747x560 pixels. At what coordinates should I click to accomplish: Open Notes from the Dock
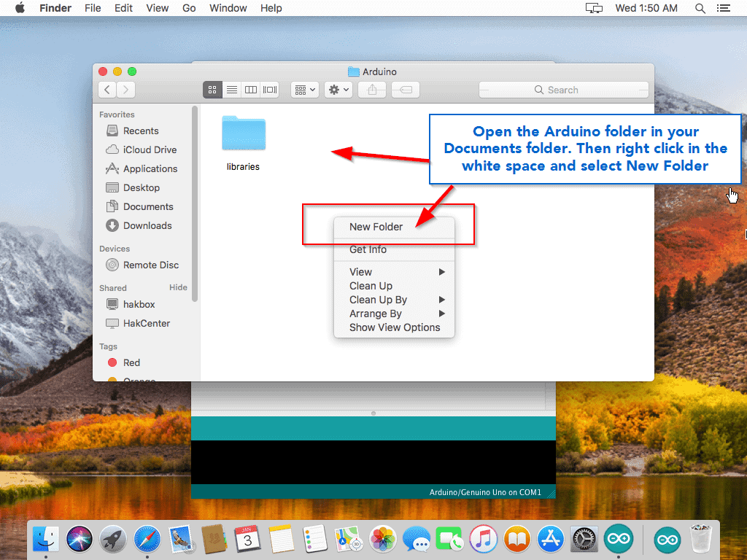coord(282,540)
